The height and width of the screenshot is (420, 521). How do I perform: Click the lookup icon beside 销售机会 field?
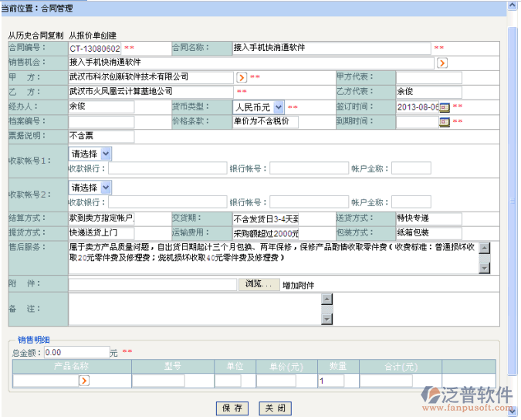(441, 63)
